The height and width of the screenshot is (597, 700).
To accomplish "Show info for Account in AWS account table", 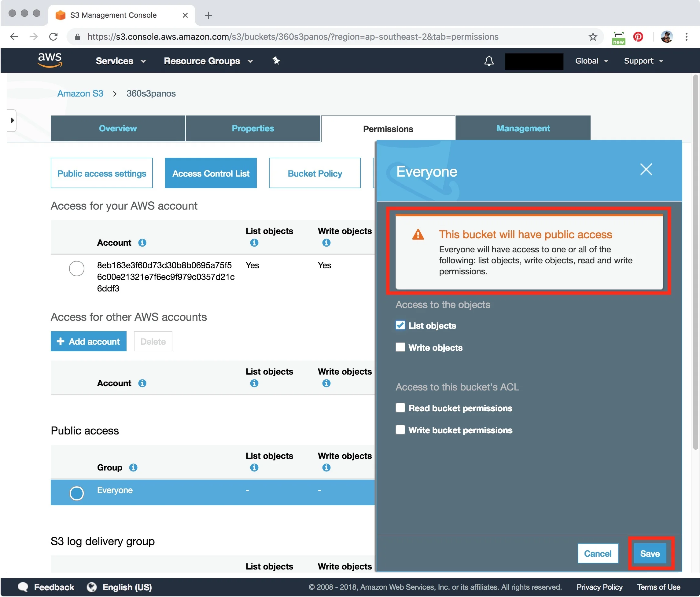I will pyautogui.click(x=142, y=243).
